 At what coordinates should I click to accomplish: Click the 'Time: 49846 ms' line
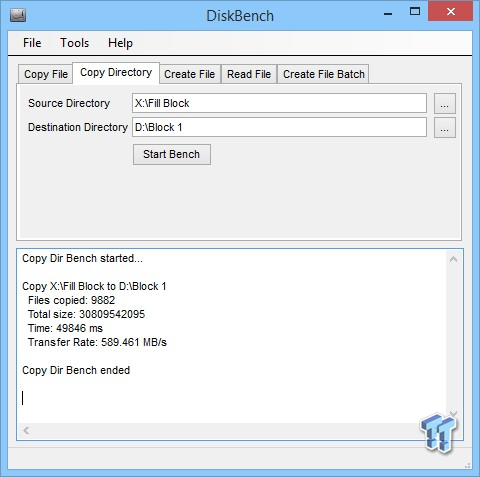(x=65, y=328)
